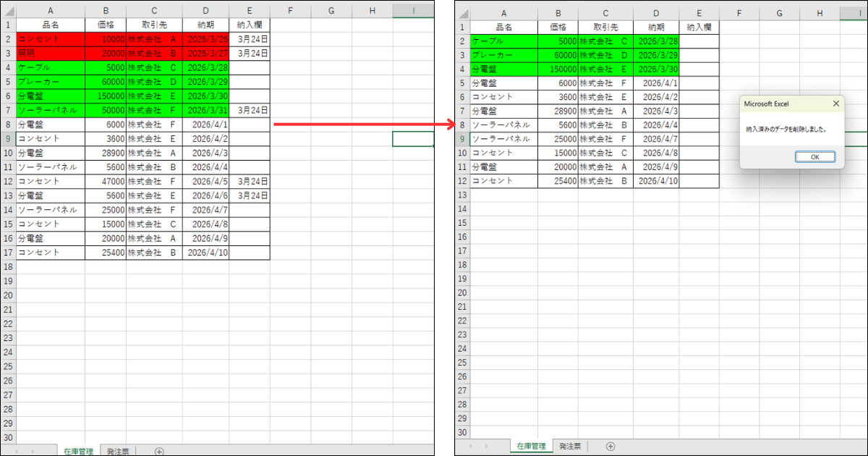Add a new sheet in the right workbook
The width and height of the screenshot is (868, 456).
(610, 446)
